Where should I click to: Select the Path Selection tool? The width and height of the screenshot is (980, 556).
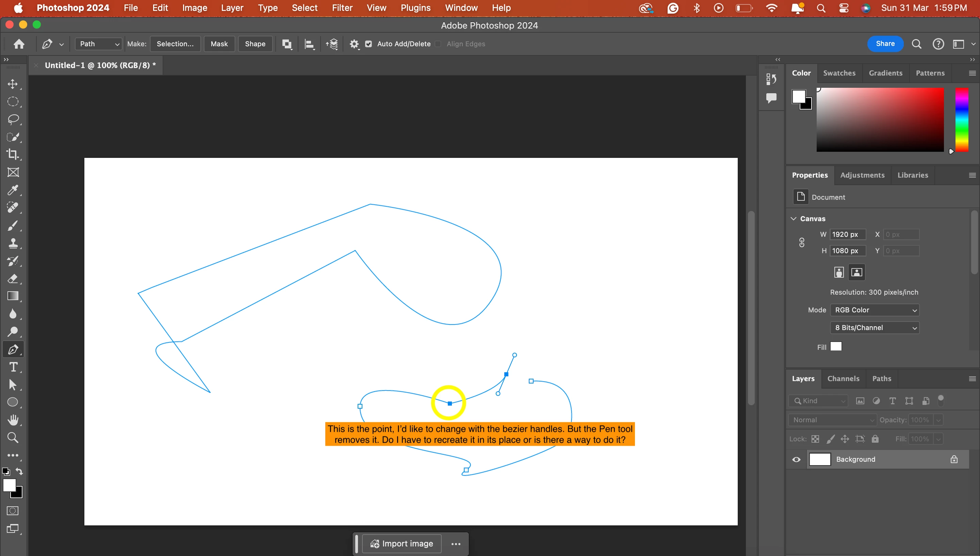click(13, 385)
